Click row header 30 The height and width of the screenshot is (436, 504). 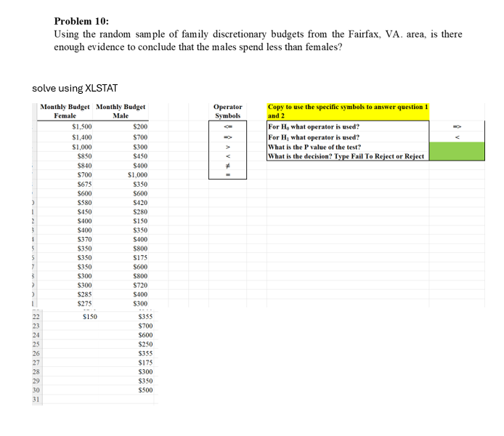[36, 390]
